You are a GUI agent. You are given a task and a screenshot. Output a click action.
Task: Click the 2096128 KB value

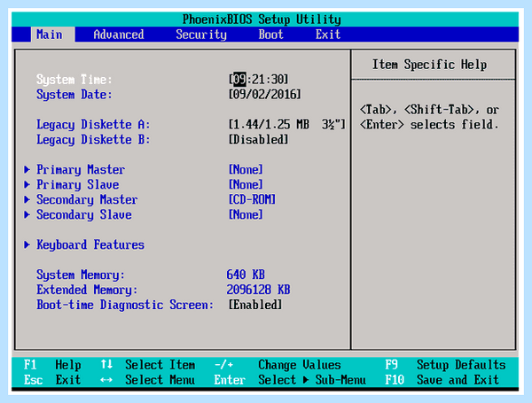point(258,290)
